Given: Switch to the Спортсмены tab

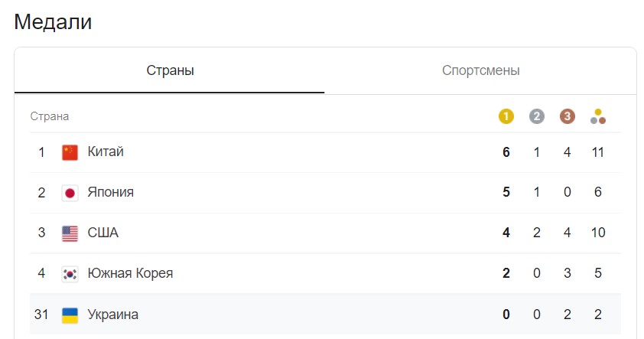Looking at the screenshot, I should click(x=480, y=70).
